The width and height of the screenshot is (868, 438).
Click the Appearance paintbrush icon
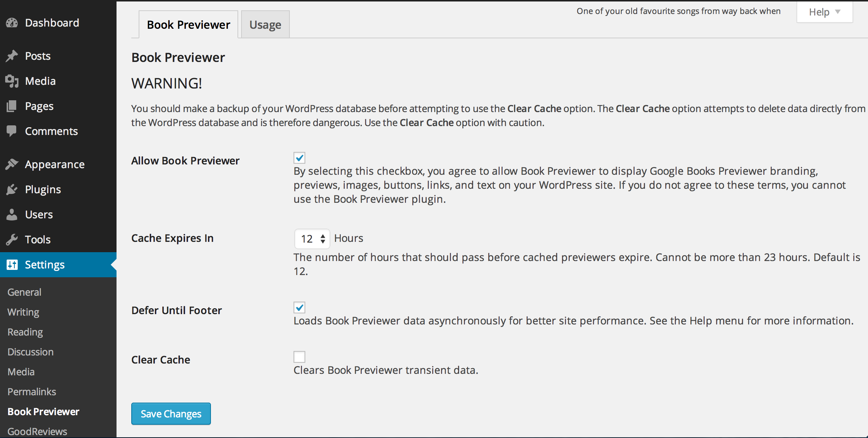point(12,164)
